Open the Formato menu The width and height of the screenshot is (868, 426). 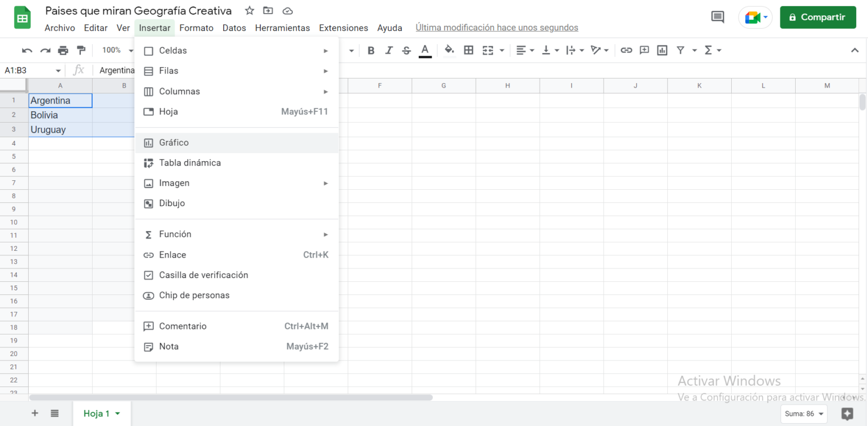pos(196,27)
